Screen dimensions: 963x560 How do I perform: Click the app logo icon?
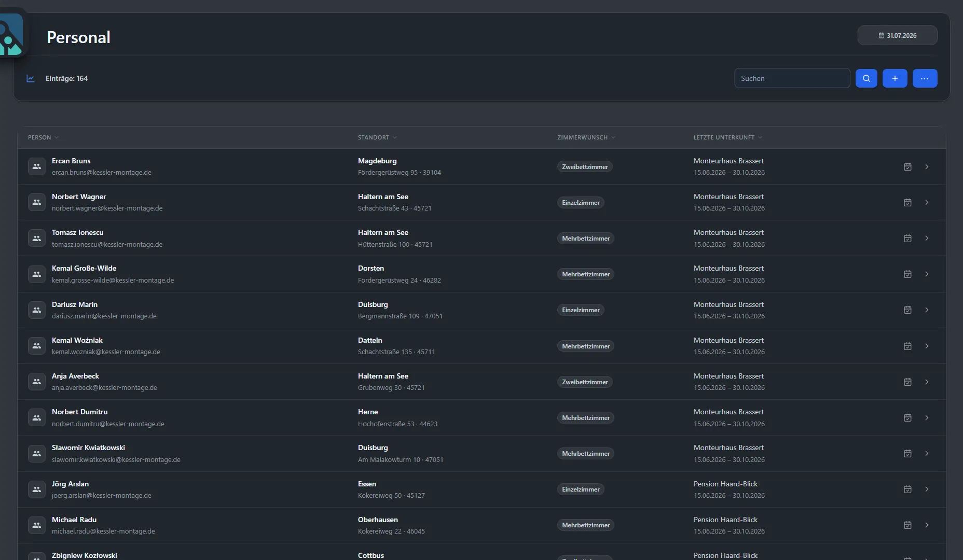click(11, 34)
